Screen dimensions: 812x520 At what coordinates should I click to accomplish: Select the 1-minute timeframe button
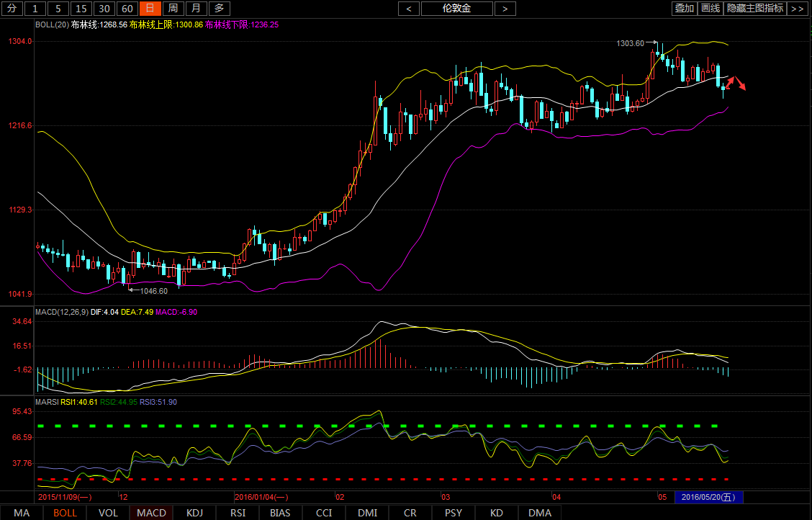[x=35, y=9]
